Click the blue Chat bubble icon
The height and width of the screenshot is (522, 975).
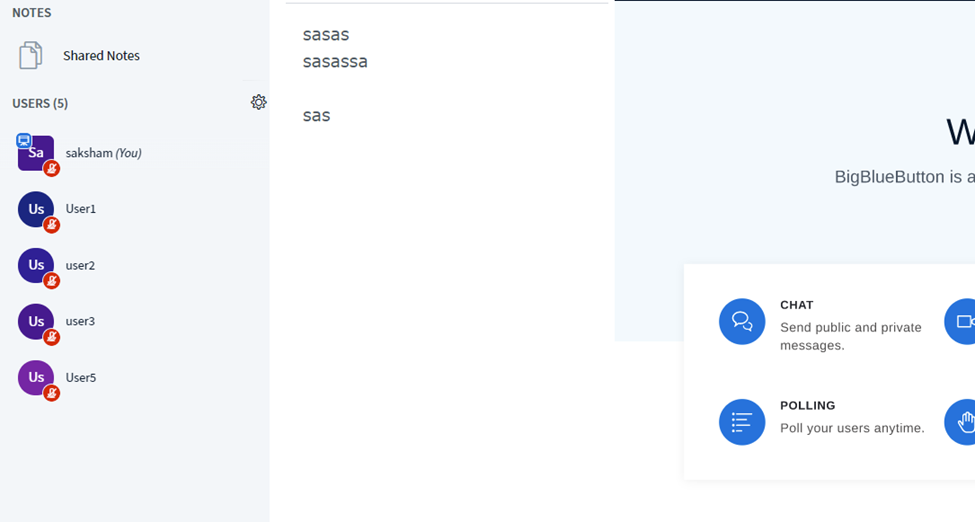coord(742,321)
